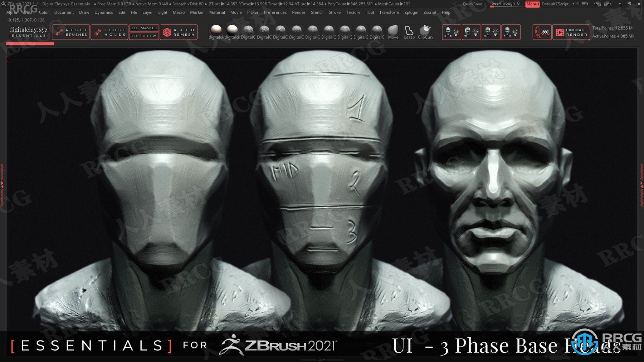The height and width of the screenshot is (362, 644).
Task: Select the second digitalclay skin-sphere brush
Action: (x=232, y=32)
